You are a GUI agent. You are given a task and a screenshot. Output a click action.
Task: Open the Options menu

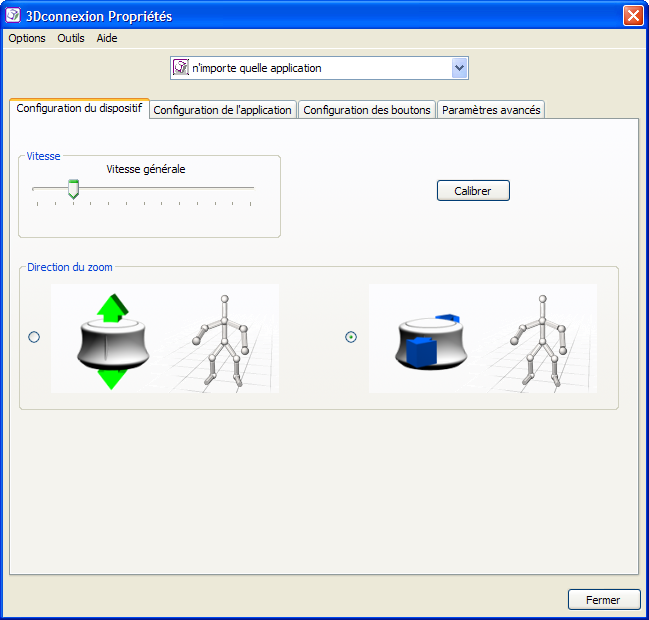27,38
